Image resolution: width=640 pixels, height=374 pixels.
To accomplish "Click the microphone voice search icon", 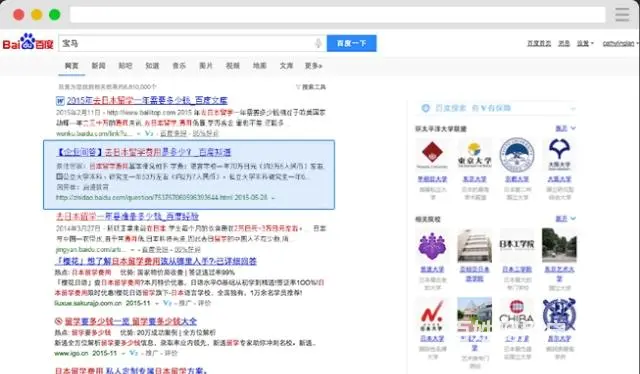I will [318, 43].
